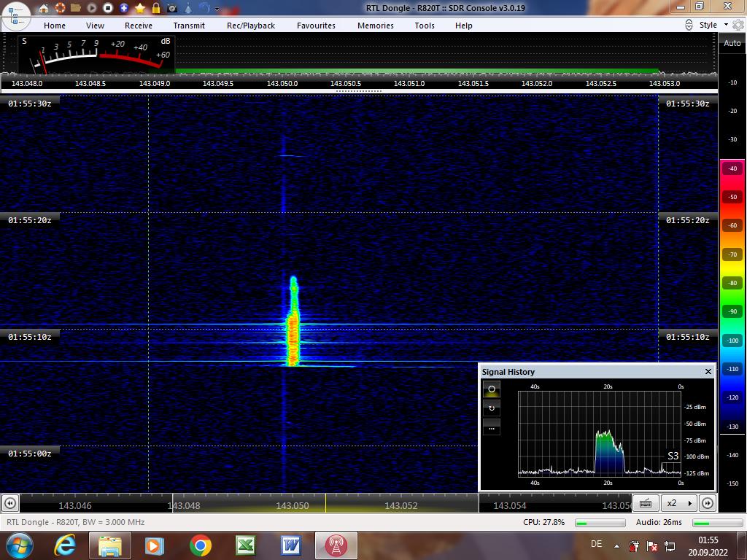This screenshot has height=560, width=747.
Task: Click the -110 blue level on colour scale
Action: [x=732, y=368]
